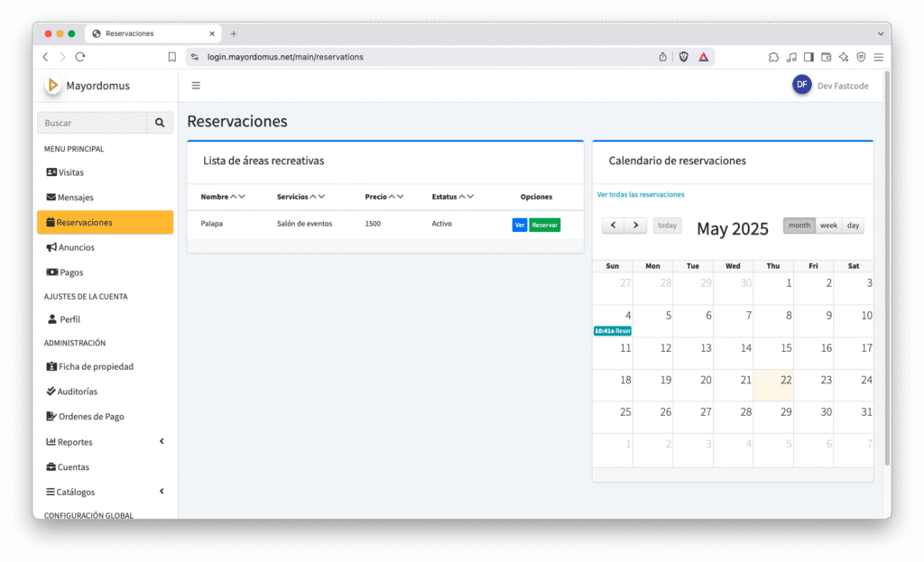Switch calendar to week view
The width and height of the screenshot is (924, 562).
click(828, 226)
